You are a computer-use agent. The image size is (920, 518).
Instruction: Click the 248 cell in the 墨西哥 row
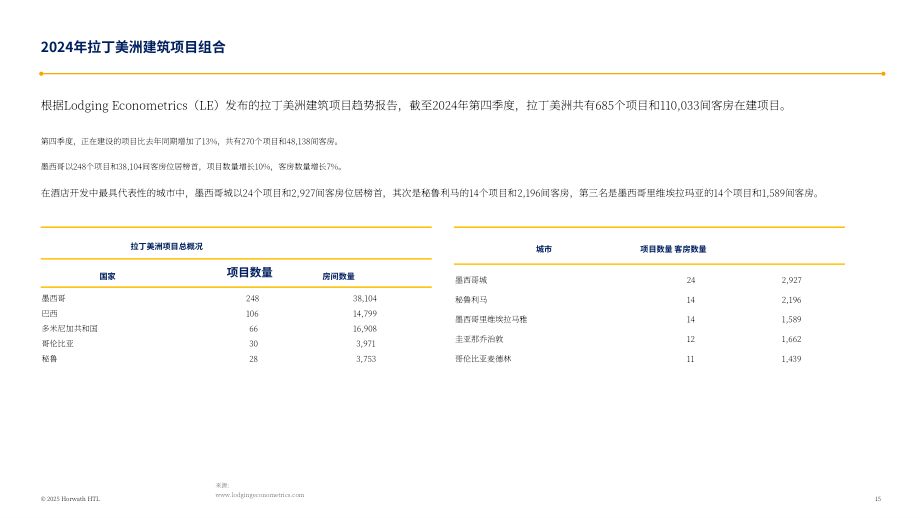[x=252, y=299]
